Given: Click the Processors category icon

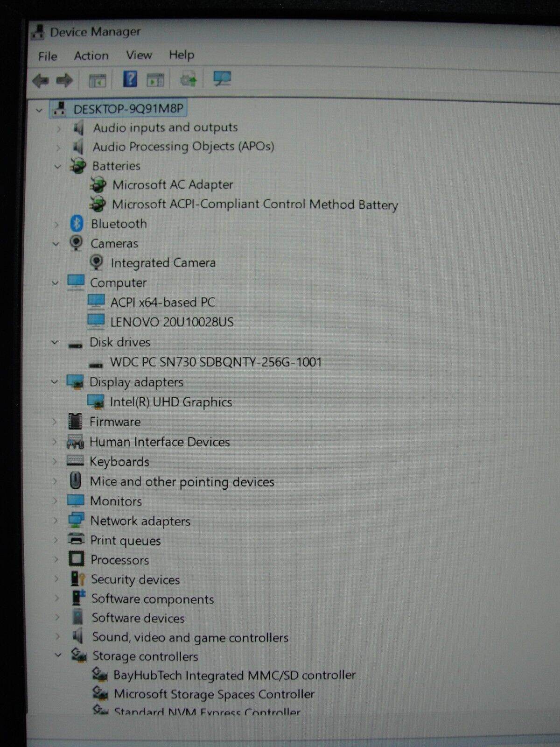Looking at the screenshot, I should [76, 559].
